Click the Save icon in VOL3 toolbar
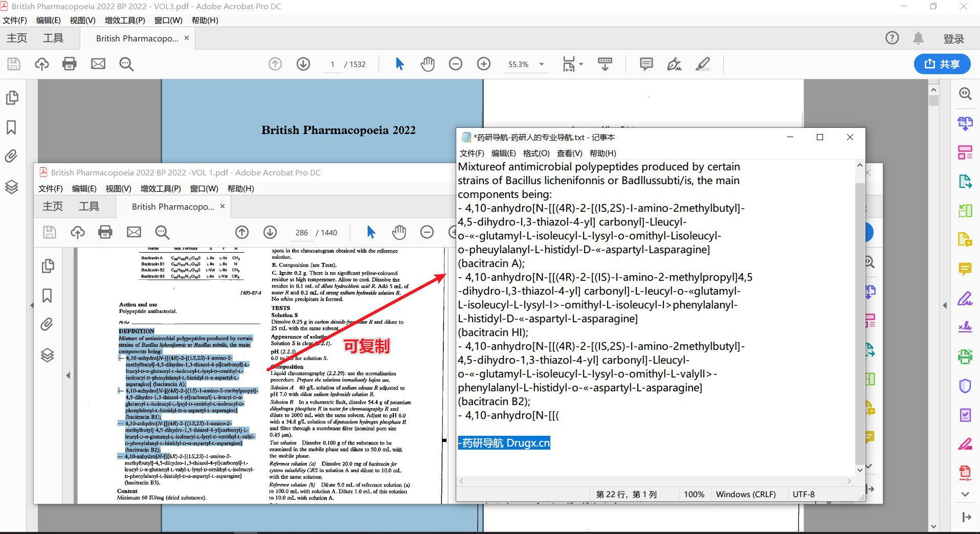This screenshot has width=980, height=534. pyautogui.click(x=14, y=64)
